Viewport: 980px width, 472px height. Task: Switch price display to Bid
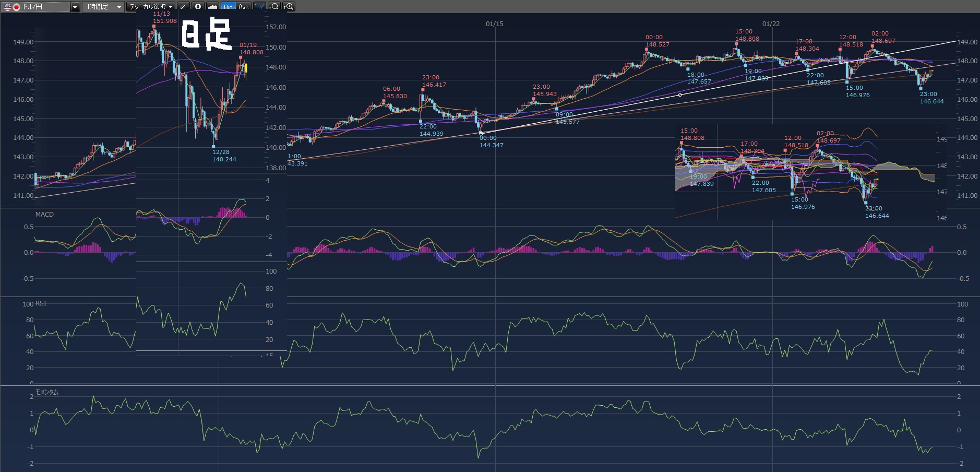click(228, 7)
